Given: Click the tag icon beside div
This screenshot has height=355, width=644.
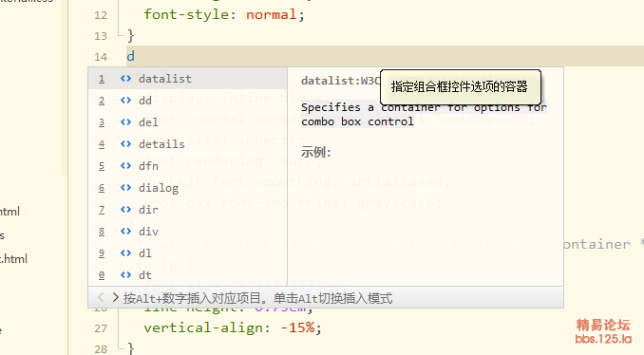Looking at the screenshot, I should click(x=125, y=231).
